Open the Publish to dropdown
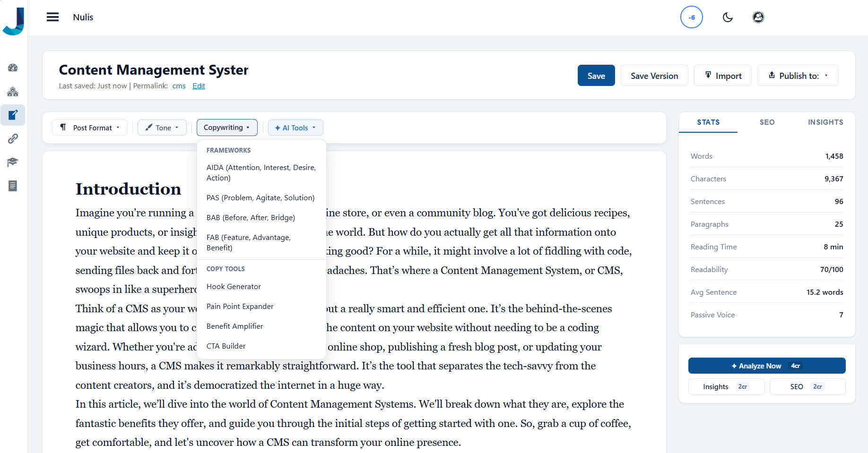This screenshot has height=453, width=868. (x=798, y=75)
